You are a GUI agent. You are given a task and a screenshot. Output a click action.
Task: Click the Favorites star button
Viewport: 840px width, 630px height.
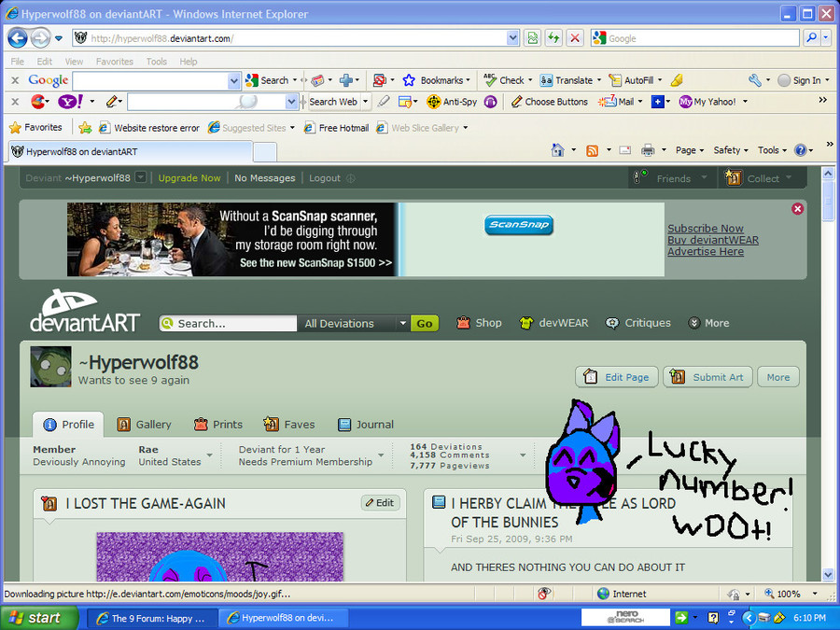35,128
